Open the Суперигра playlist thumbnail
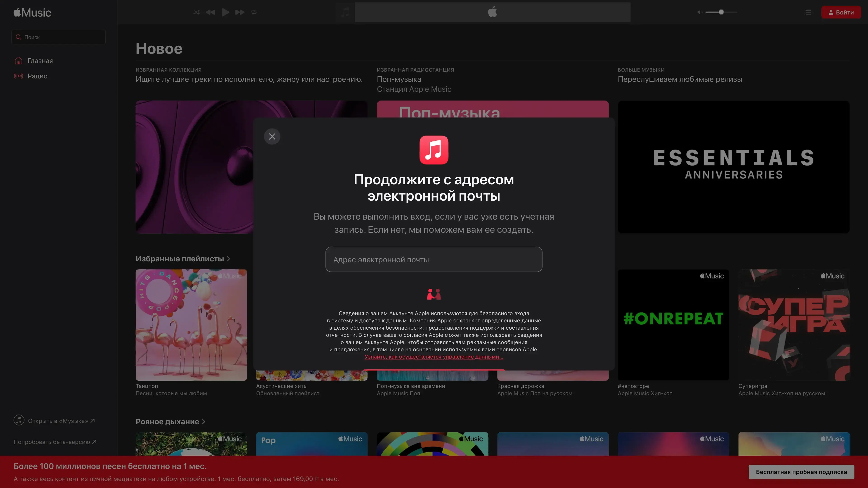Screen dimensions: 868x488 [x=794, y=325]
